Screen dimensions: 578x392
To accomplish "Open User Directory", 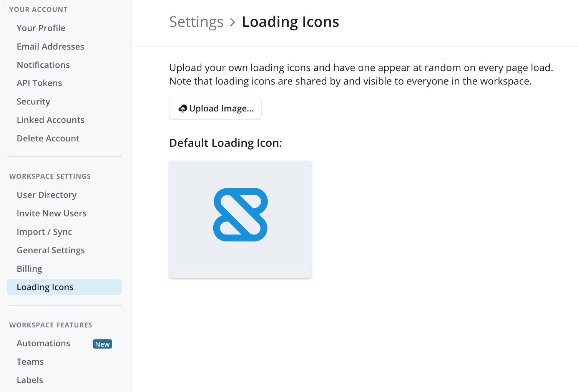I will [47, 195].
